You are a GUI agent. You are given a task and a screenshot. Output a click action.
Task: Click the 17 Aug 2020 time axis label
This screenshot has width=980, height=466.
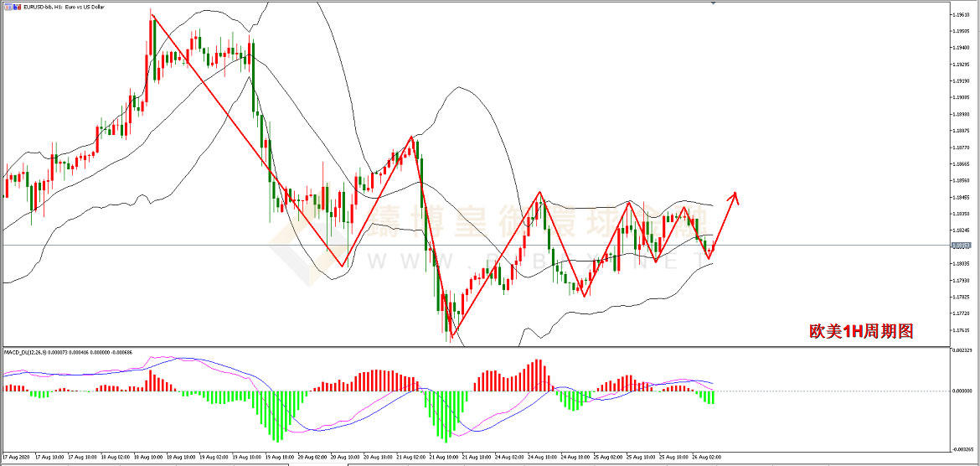tap(15, 458)
